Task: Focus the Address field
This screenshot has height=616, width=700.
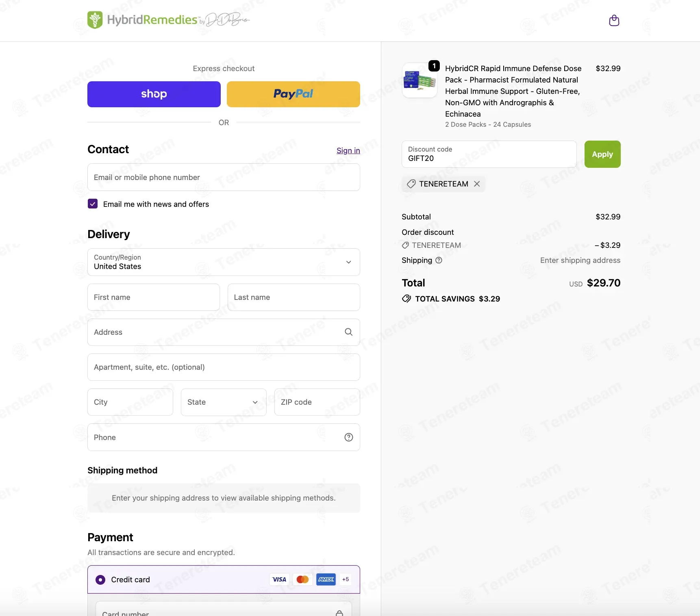Action: click(224, 332)
